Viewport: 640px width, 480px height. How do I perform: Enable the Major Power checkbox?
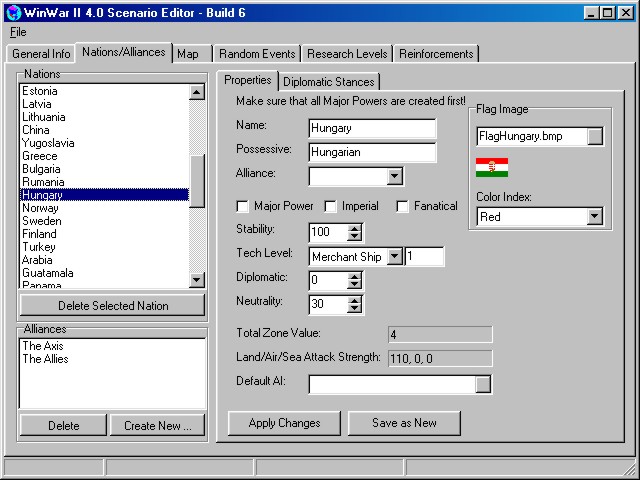(242, 206)
